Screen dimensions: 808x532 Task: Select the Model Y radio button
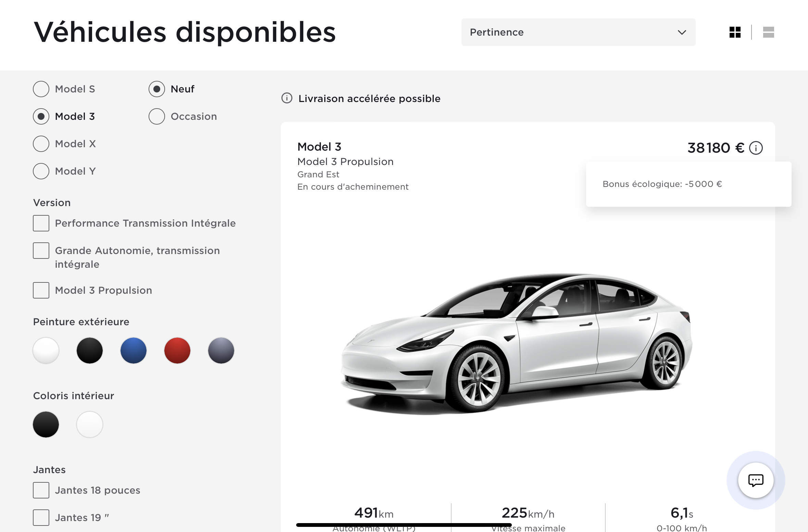[41, 171]
